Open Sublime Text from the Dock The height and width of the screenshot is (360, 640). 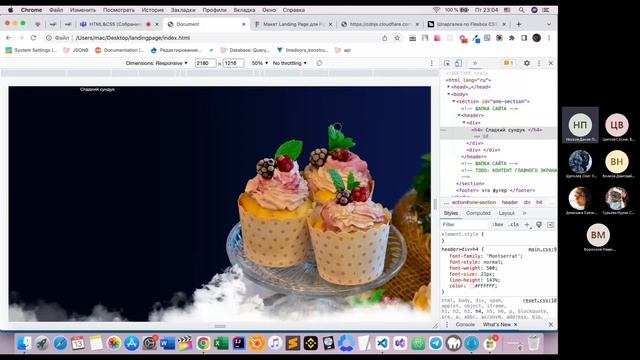tap(293, 343)
